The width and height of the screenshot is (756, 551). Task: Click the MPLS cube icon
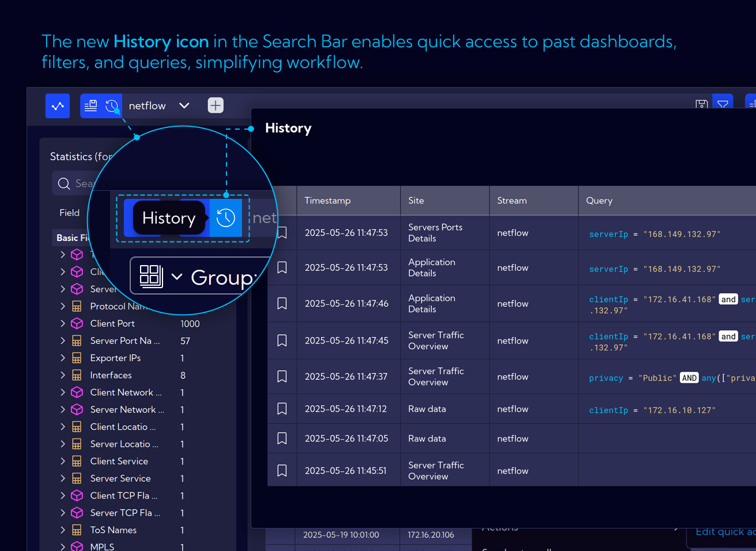(77, 546)
